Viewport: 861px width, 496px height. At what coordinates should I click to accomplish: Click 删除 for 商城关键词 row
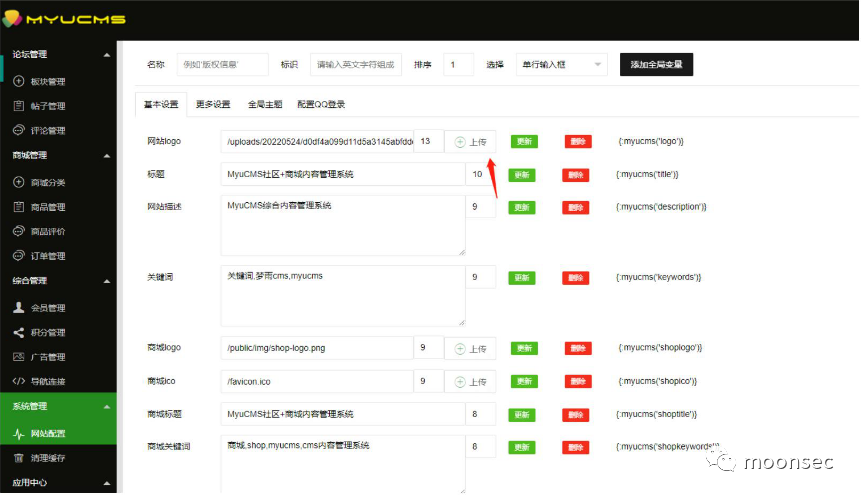pos(575,447)
